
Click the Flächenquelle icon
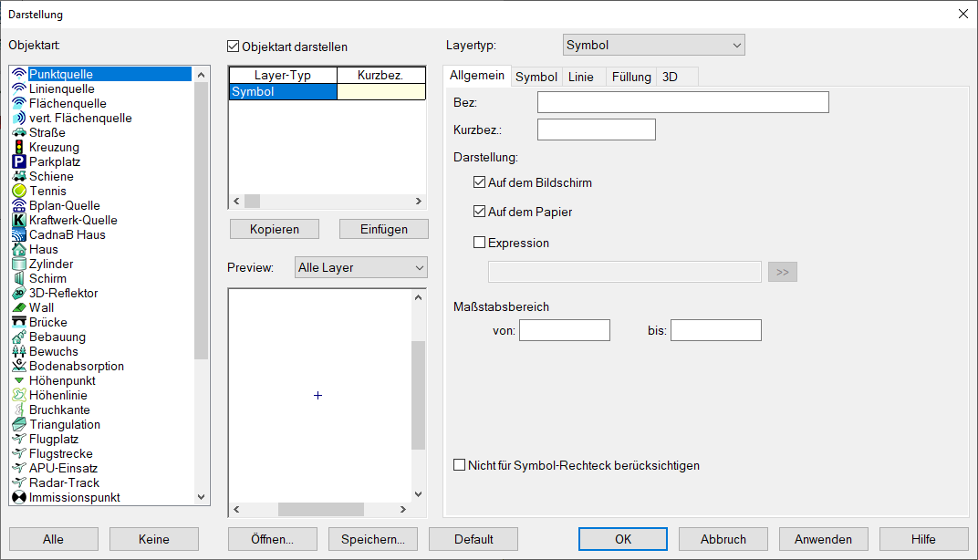(19, 103)
